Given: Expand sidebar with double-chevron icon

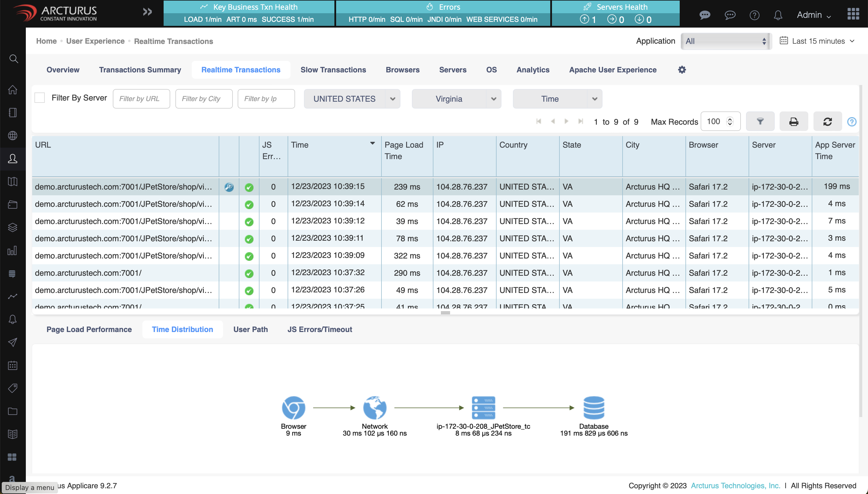Looking at the screenshot, I should pyautogui.click(x=147, y=12).
